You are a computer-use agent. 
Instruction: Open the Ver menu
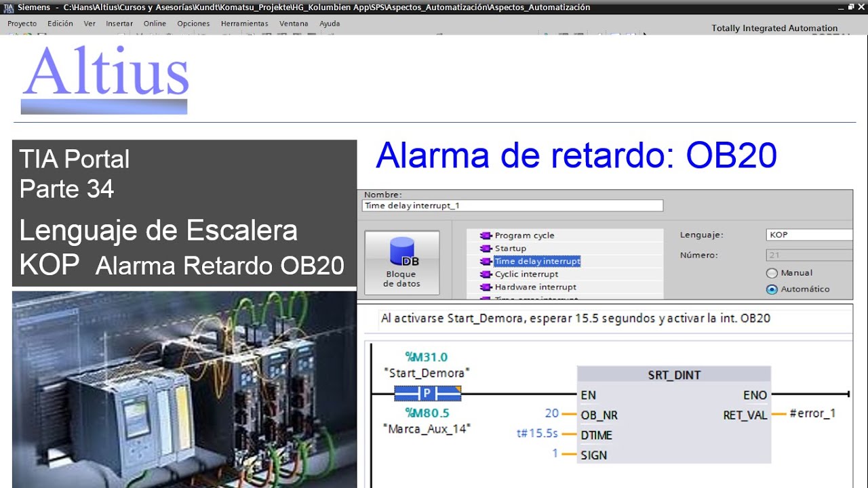tap(90, 23)
